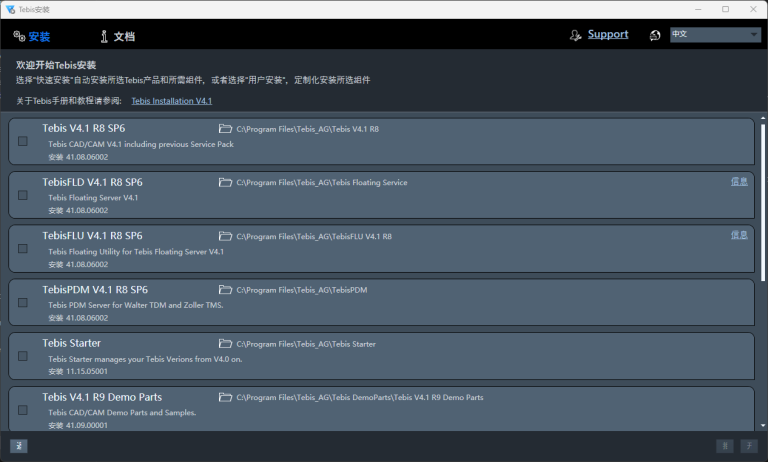Click 信息 link for TebisFLU V4.1 R8 SP6
Screen dimensions: 768x462
739,235
